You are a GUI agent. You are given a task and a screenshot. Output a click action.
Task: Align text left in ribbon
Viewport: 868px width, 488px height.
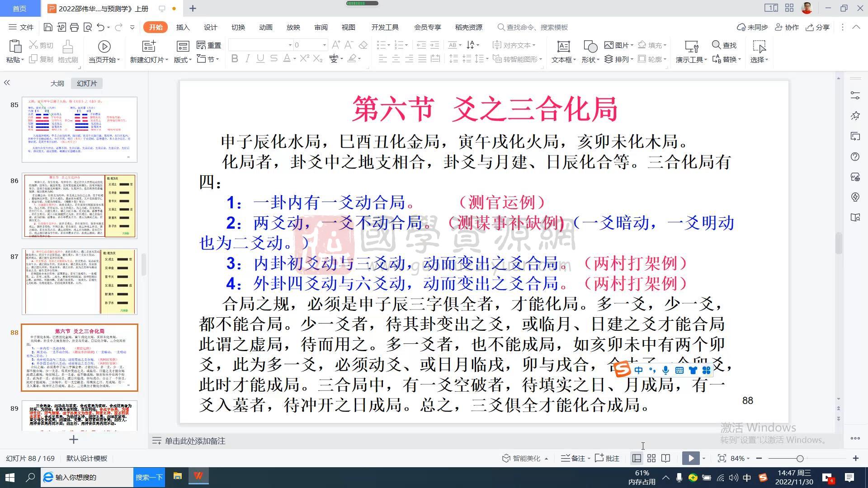pos(382,59)
